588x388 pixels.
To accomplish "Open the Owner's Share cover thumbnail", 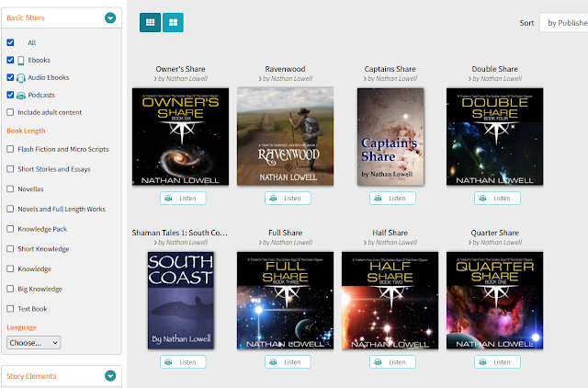I will 180,137.
